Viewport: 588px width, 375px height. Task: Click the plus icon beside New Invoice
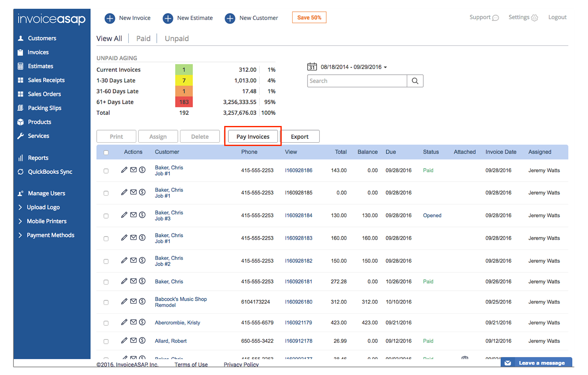(110, 18)
